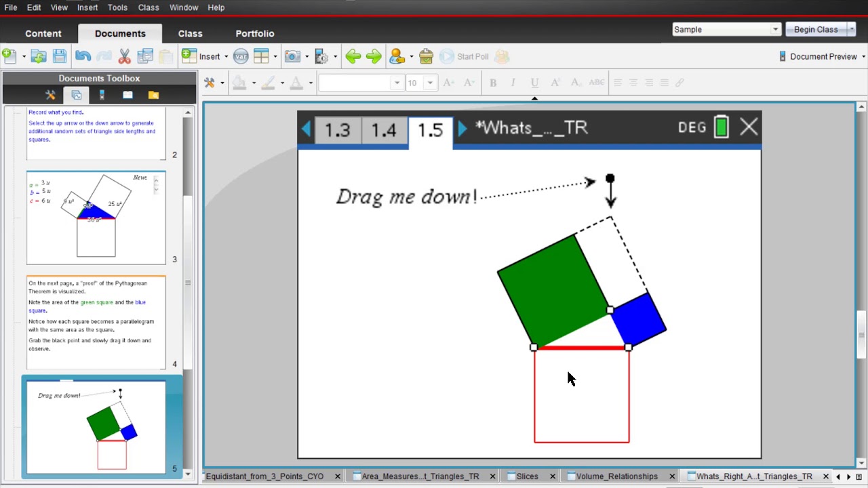
Task: Toggle align left button
Action: pos(618,83)
